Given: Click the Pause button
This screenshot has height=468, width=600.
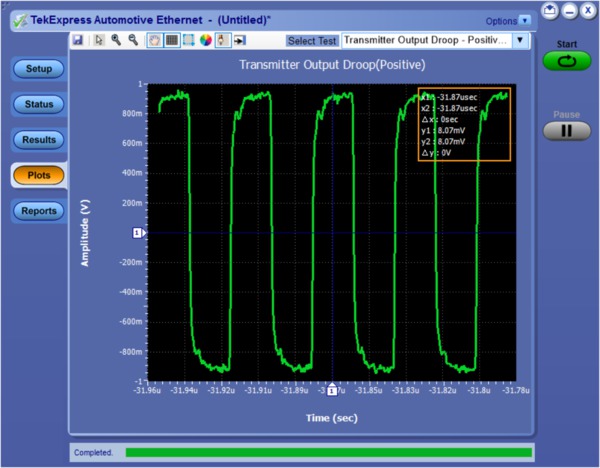Looking at the screenshot, I should click(x=566, y=130).
